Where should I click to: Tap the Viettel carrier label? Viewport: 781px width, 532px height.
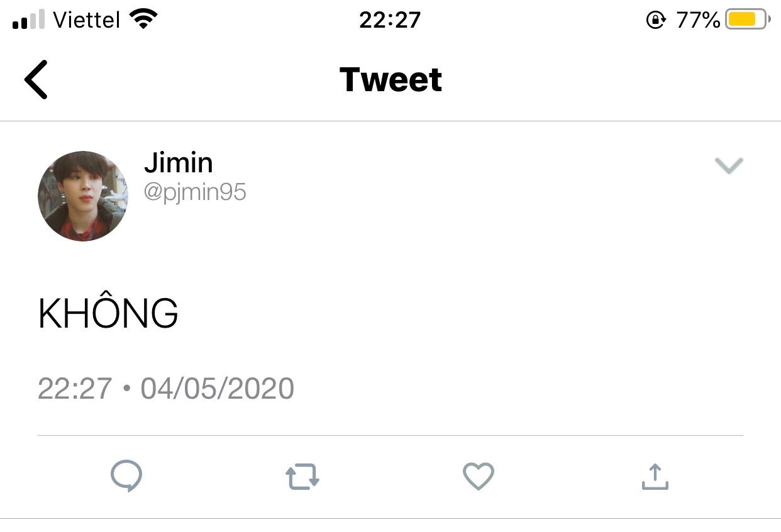86,20
